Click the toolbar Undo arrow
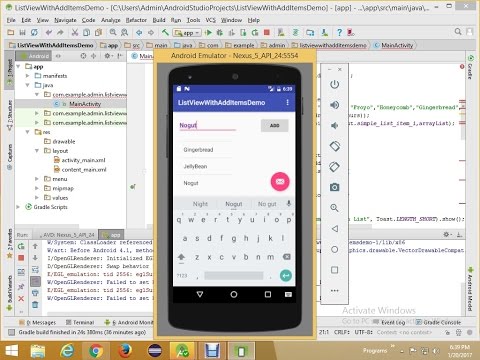480x360 pixels. point(49,32)
